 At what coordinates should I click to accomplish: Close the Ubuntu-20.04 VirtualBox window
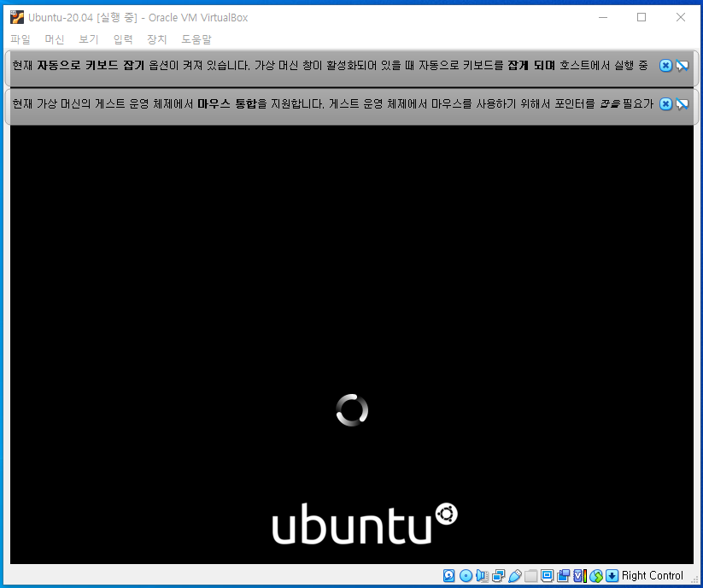click(x=681, y=17)
